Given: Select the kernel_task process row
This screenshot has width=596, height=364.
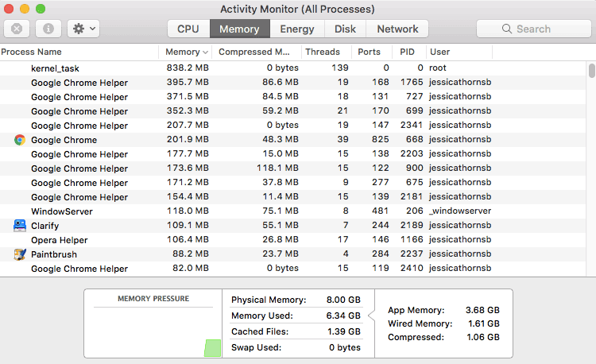Looking at the screenshot, I should tap(292, 68).
